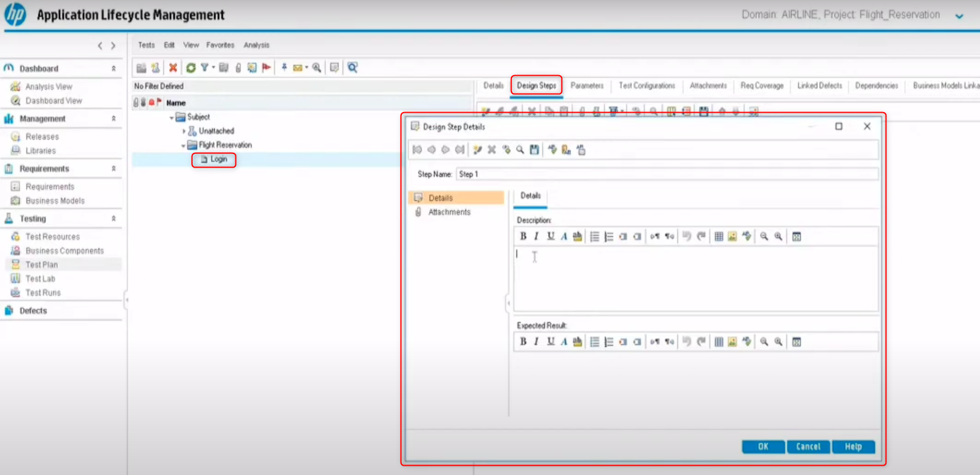The image size is (980, 475).
Task: Click Underline in the Description formatting toolbar
Action: click(550, 237)
